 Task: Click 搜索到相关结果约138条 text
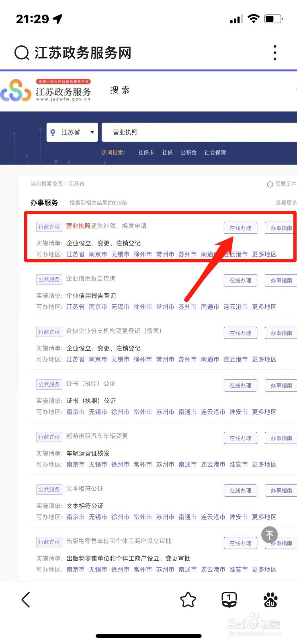pyautogui.click(x=98, y=203)
